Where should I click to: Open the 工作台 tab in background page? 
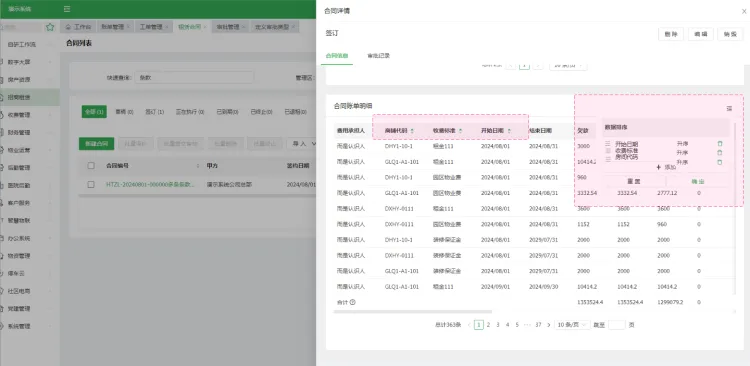[x=78, y=27]
